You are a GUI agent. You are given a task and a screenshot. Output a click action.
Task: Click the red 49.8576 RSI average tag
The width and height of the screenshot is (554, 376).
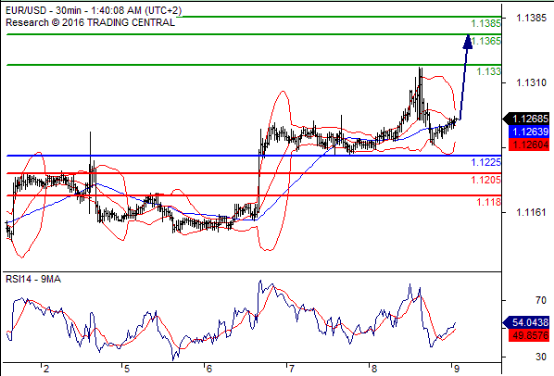tap(529, 335)
